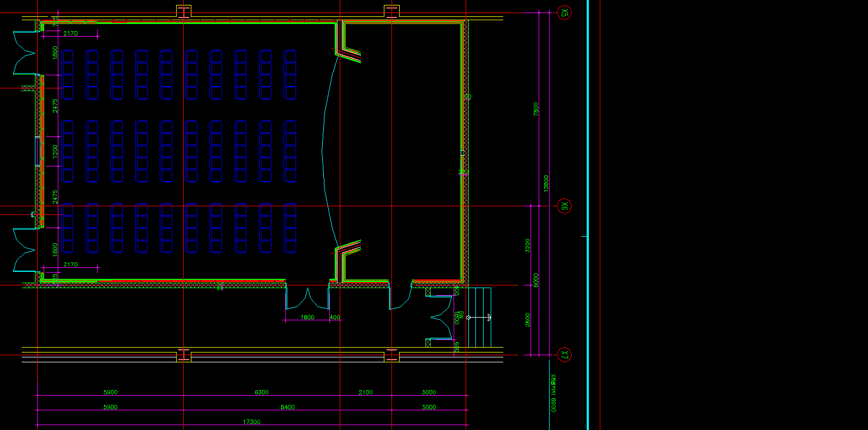Select the 8400 dimension text

[287, 407]
